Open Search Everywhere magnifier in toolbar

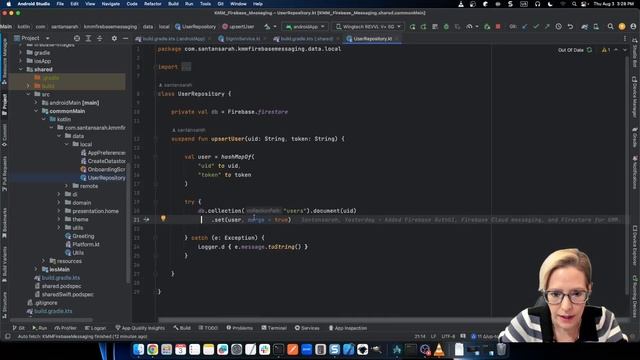(x=610, y=27)
